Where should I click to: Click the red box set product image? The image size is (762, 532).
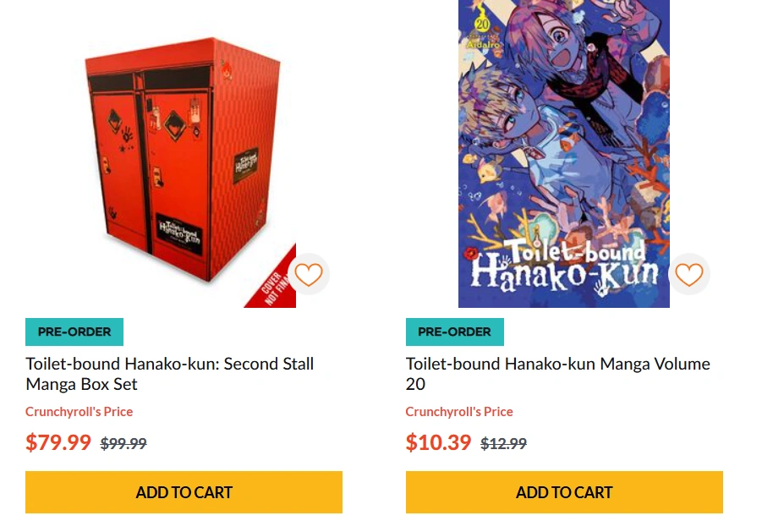pos(184,162)
